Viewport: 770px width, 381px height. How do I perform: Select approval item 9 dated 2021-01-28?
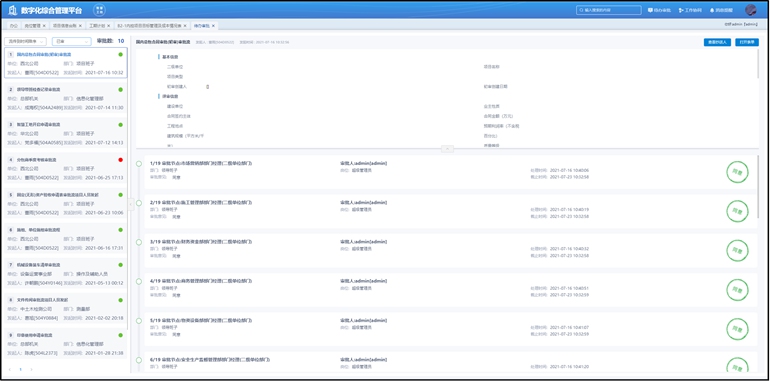point(65,344)
